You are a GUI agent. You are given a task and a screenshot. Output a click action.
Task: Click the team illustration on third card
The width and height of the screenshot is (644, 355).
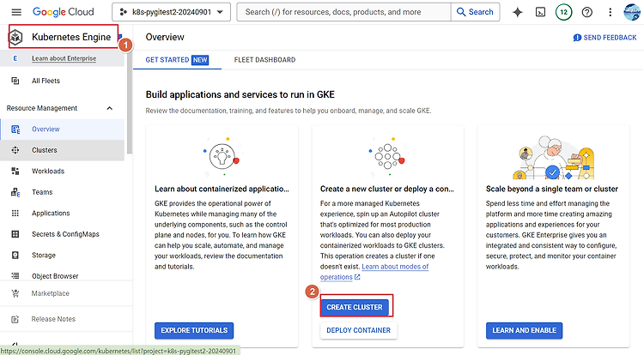pyautogui.click(x=553, y=158)
